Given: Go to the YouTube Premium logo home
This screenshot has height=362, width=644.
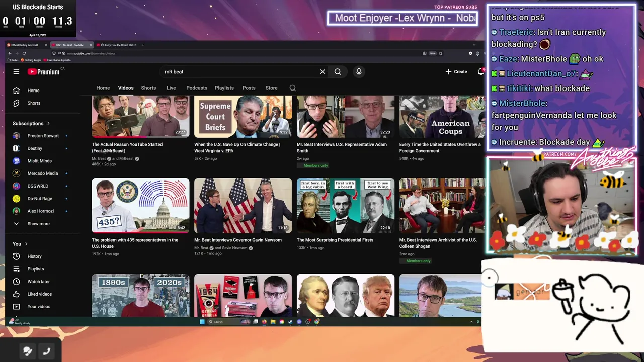Looking at the screenshot, I should (44, 72).
